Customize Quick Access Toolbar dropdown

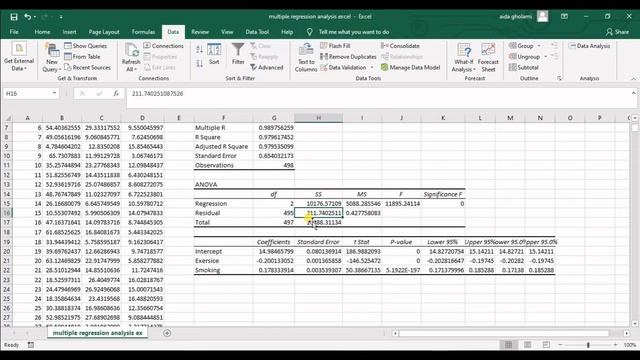[61, 17]
